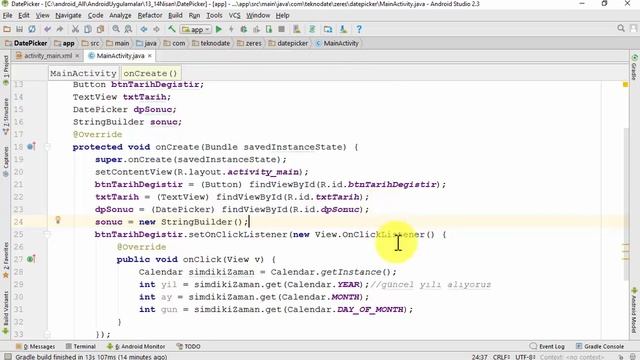Screen dimensions: 640x360
Task: Toggle the Gradle right side panel
Action: click(634, 67)
